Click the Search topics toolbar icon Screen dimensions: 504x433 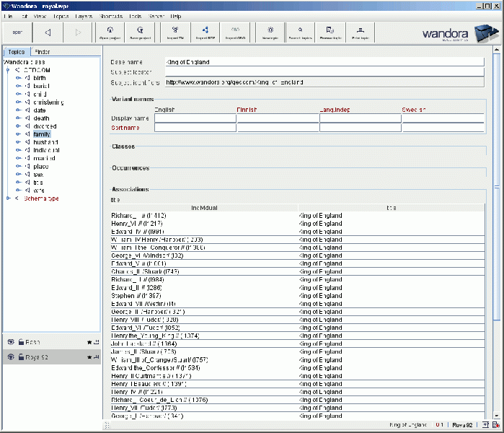click(x=299, y=32)
